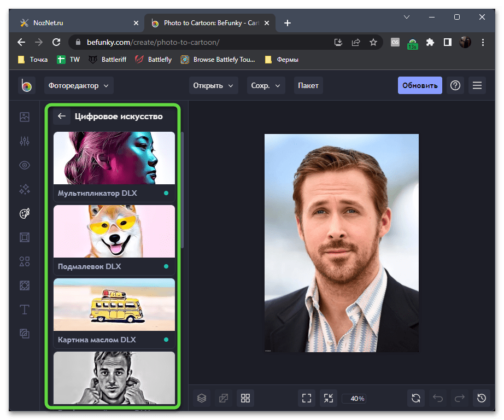Open the history clock icon
Viewport: 504px width, 420px height.
[482, 399]
